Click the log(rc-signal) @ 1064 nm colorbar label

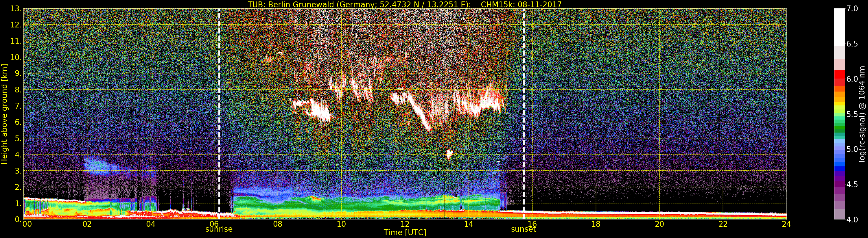(x=862, y=114)
